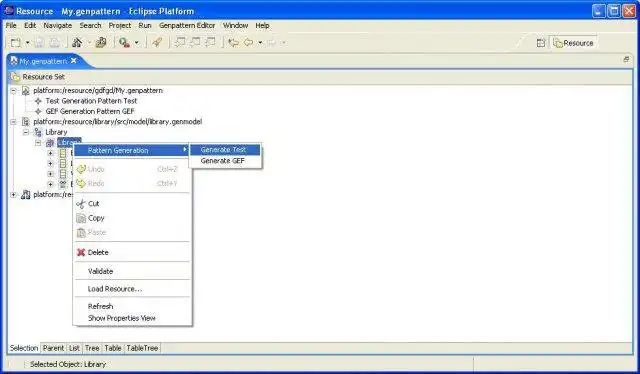Click the Last Edit Location arrow icon
Viewport: 640px width, 374px height.
click(x=233, y=42)
